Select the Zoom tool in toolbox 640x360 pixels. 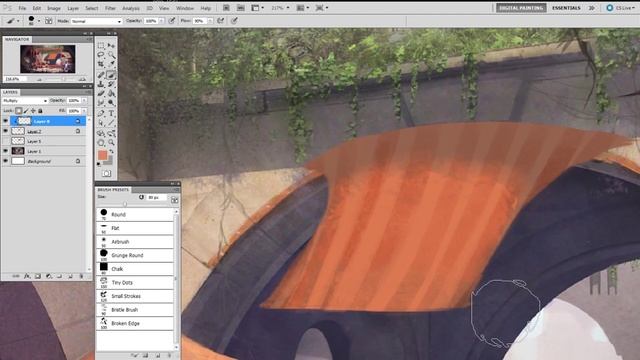[111, 142]
